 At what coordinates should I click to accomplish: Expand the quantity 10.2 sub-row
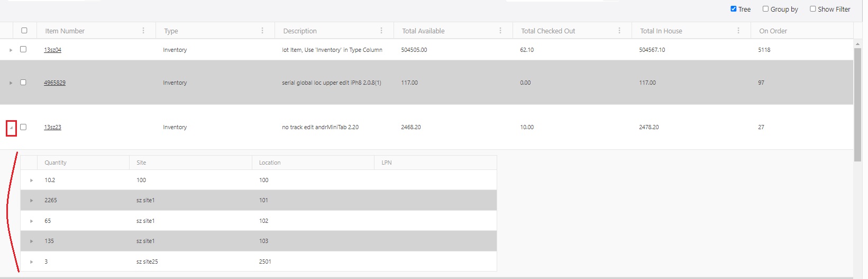click(32, 181)
